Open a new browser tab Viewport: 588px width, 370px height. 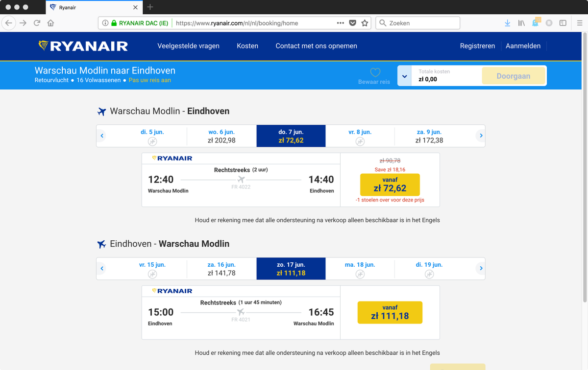tap(150, 7)
